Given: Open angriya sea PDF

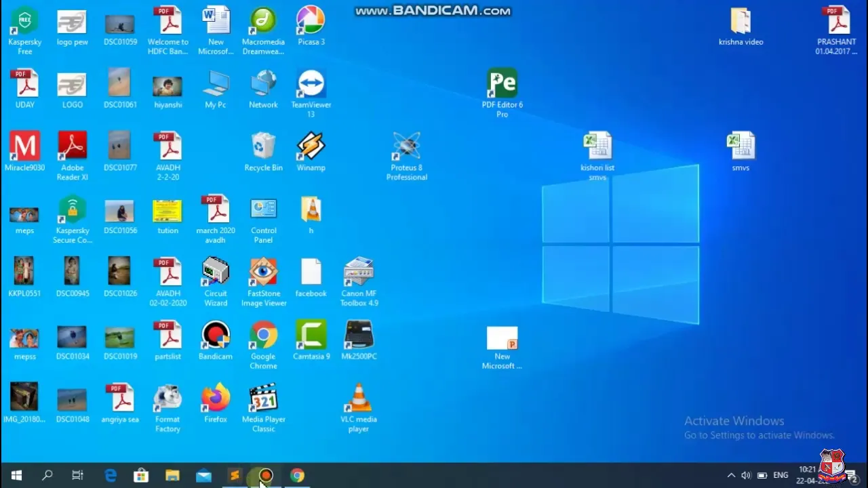Looking at the screenshot, I should pos(120,404).
